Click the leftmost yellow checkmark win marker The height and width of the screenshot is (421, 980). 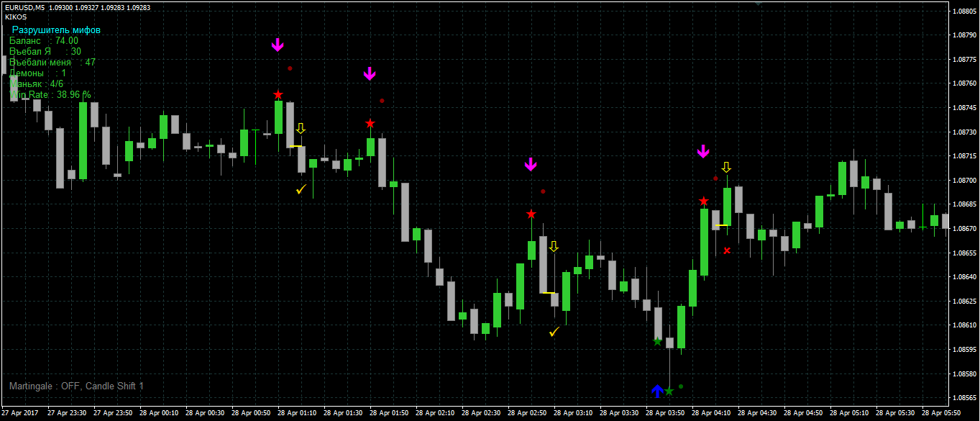click(x=301, y=189)
